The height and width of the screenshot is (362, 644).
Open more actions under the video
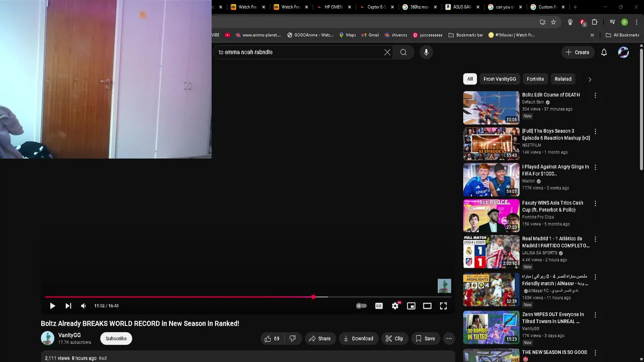click(x=449, y=339)
